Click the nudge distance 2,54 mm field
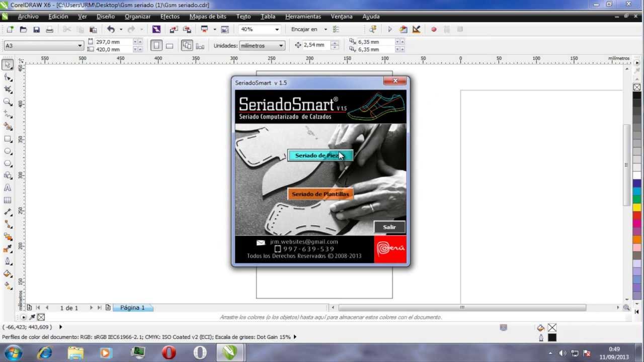The width and height of the screenshot is (644, 362). (x=316, y=45)
